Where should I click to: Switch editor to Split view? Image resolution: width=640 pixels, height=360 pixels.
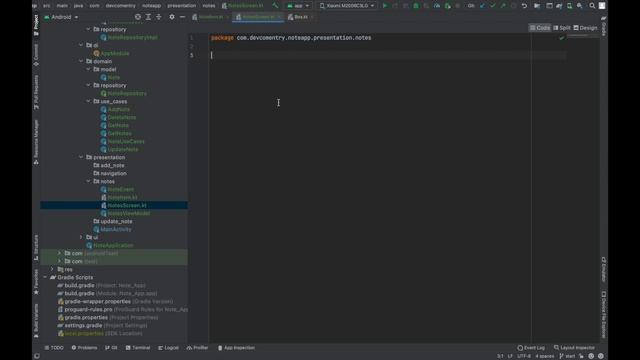click(562, 28)
